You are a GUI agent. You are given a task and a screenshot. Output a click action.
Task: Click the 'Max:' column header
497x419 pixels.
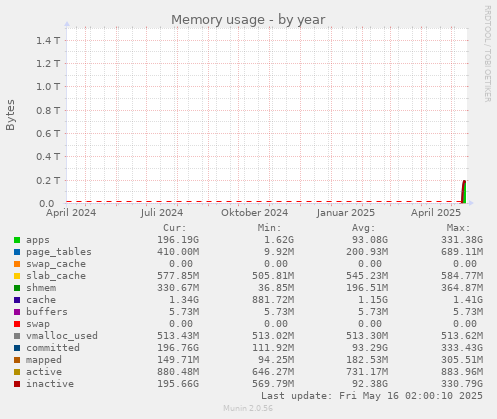coord(458,228)
